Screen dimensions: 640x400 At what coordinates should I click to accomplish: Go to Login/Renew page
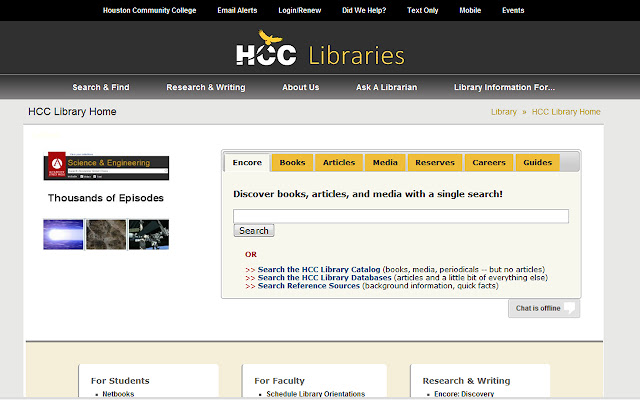300,10
